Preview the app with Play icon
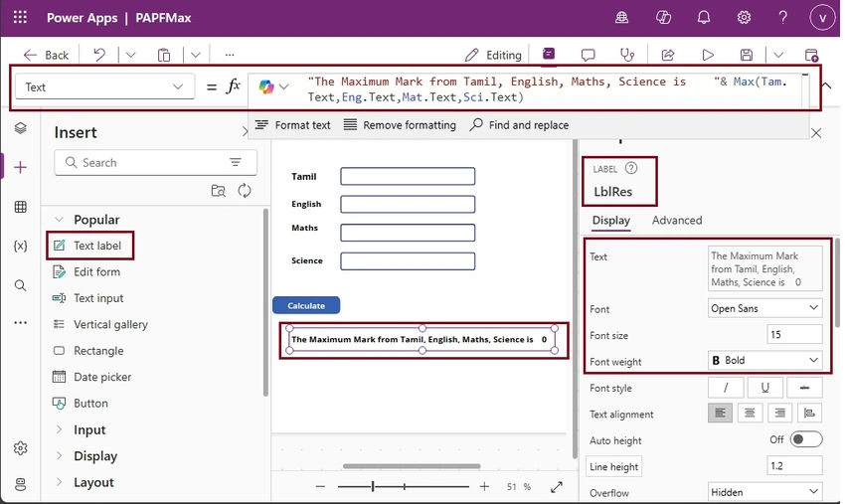Image resolution: width=845 pixels, height=504 pixels. pyautogui.click(x=708, y=55)
